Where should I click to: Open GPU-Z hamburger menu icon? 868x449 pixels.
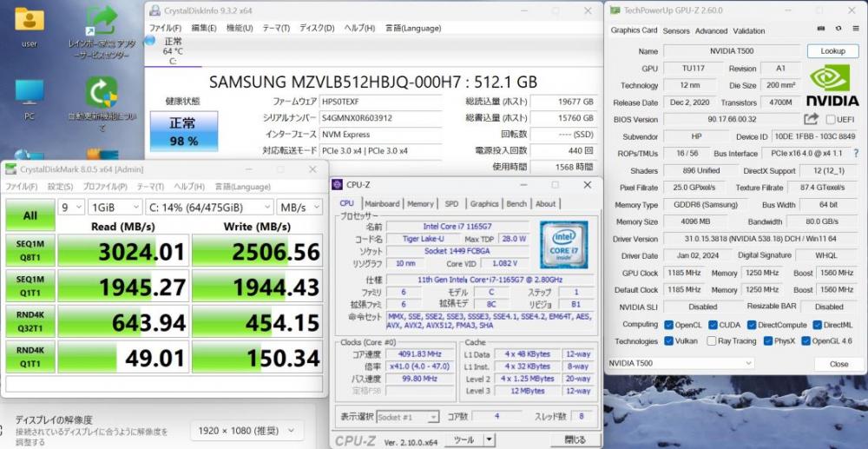(855, 29)
